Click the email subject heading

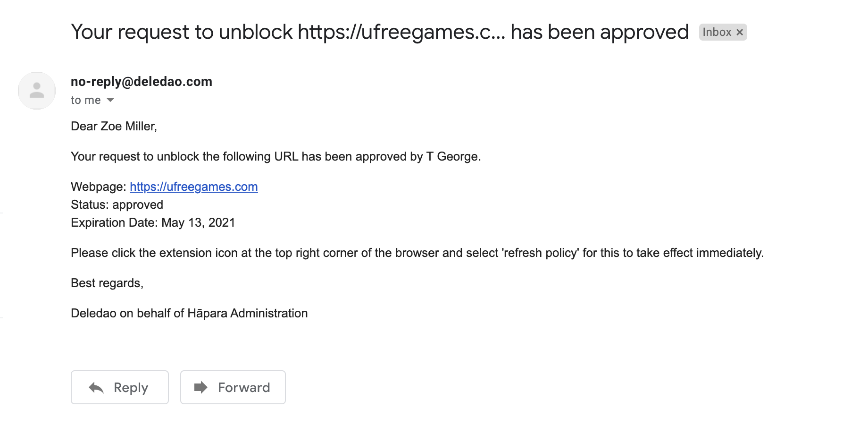[x=380, y=32]
